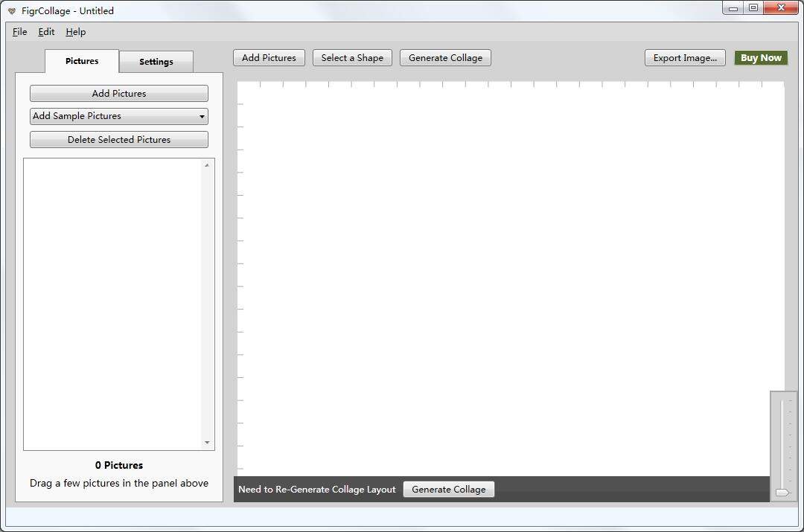
Task: Switch to the Pictures tab
Action: (x=82, y=61)
